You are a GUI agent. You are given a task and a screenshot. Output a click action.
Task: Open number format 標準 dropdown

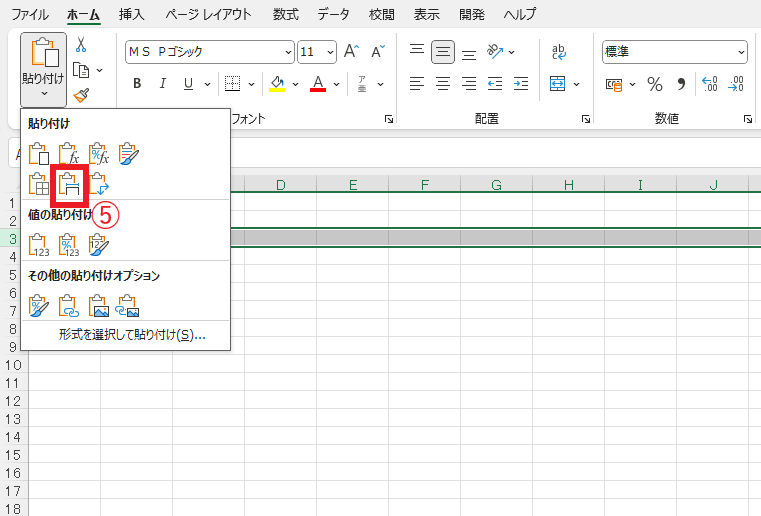pos(741,52)
